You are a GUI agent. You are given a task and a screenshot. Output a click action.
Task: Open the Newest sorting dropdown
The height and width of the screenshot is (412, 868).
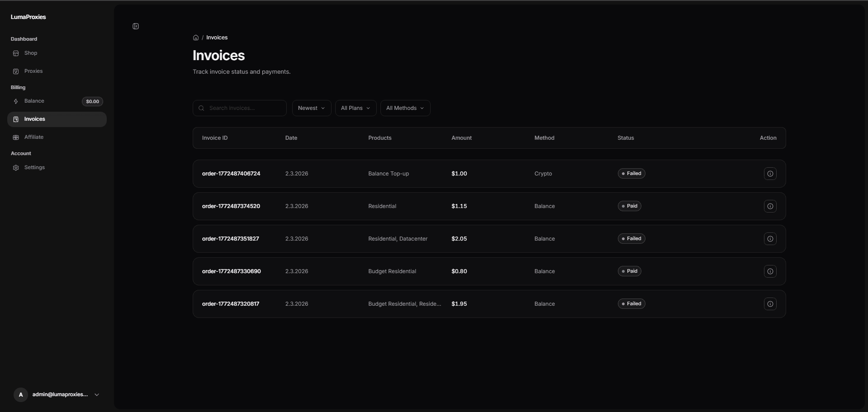(311, 108)
